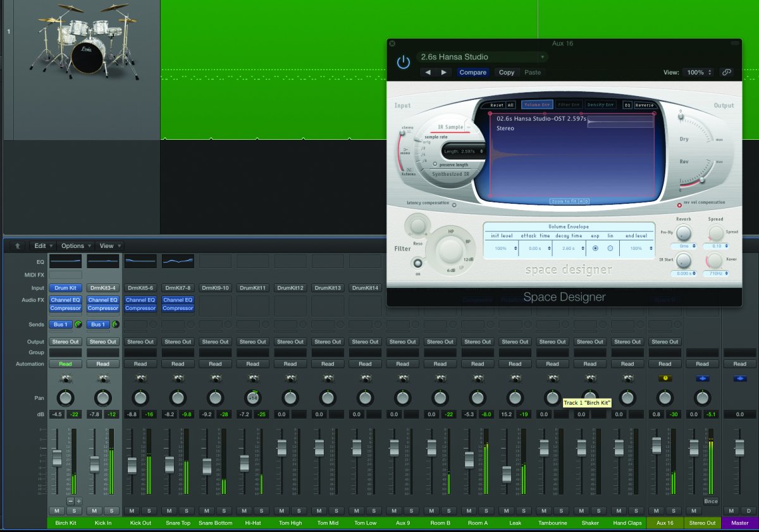
Task: Open mixer Options menu
Action: point(76,246)
